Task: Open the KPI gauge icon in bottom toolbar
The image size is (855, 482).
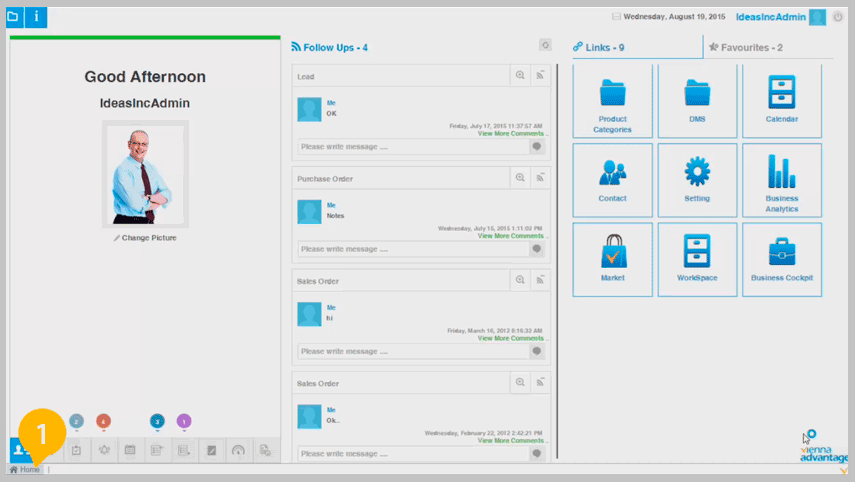Action: coord(238,450)
